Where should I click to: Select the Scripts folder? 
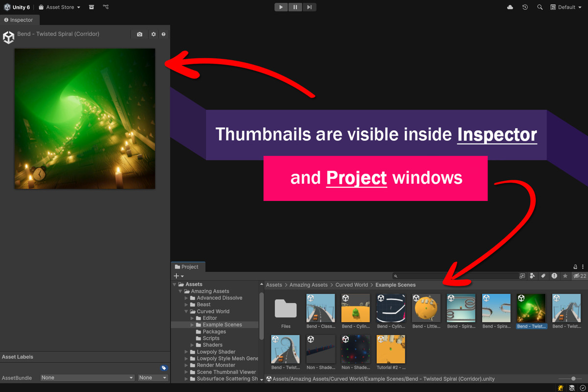pyautogui.click(x=211, y=338)
